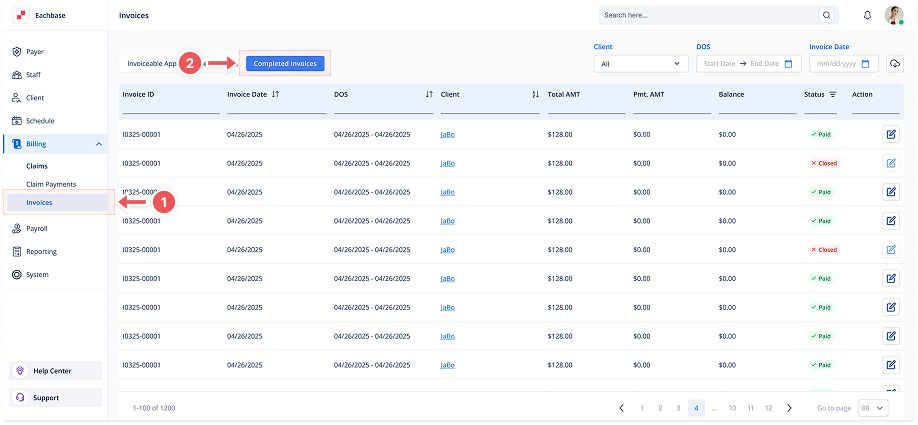Click filter field under Invoice ID header
The image size is (918, 425).
(x=171, y=108)
